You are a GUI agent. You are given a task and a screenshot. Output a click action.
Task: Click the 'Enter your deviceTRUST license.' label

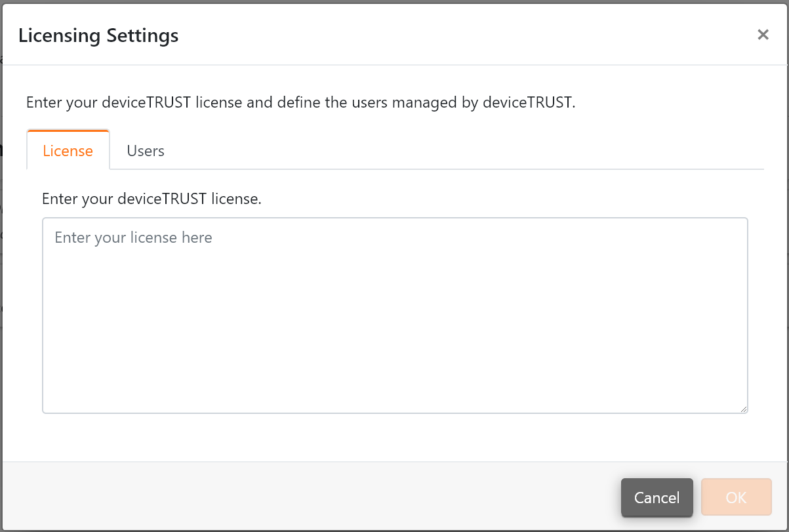click(x=151, y=199)
